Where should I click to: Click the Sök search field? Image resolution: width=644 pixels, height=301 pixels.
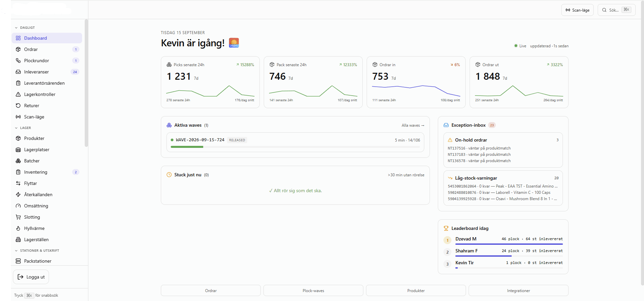(617, 10)
